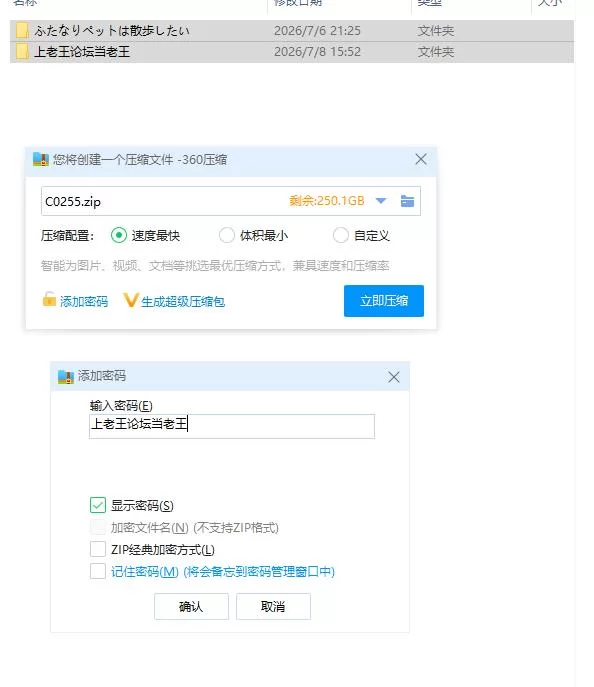The width and height of the screenshot is (594, 687).
Task: Open the browse-folder icon beside C0255.zip
Action: tap(407, 201)
